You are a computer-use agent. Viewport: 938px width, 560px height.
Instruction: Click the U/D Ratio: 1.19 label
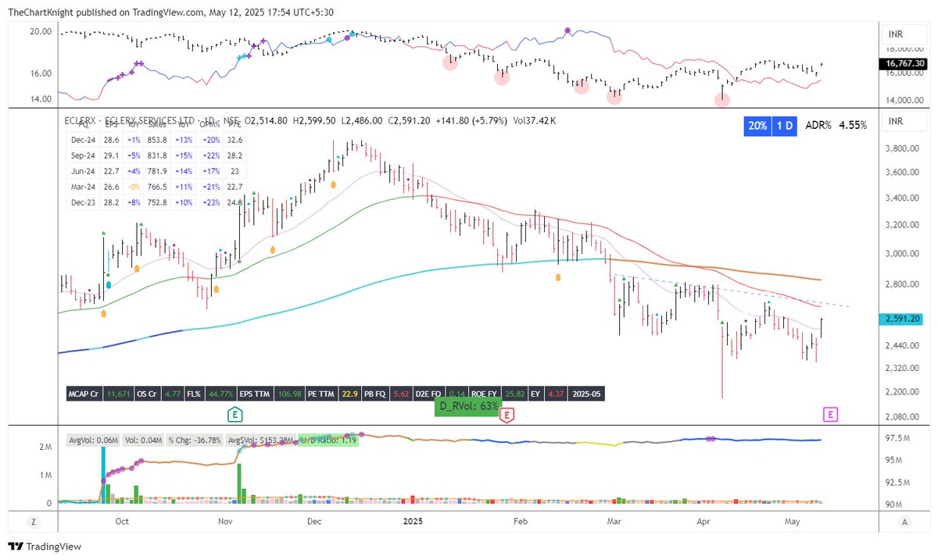click(330, 441)
